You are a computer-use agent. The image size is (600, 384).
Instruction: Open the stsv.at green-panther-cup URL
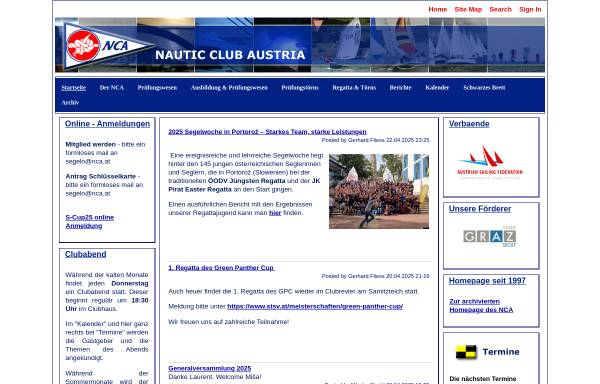(315, 306)
